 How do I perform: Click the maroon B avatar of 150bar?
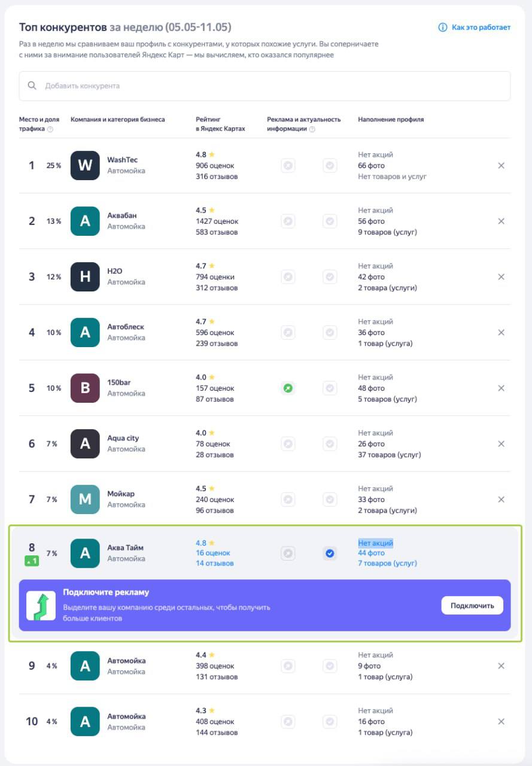(85, 388)
